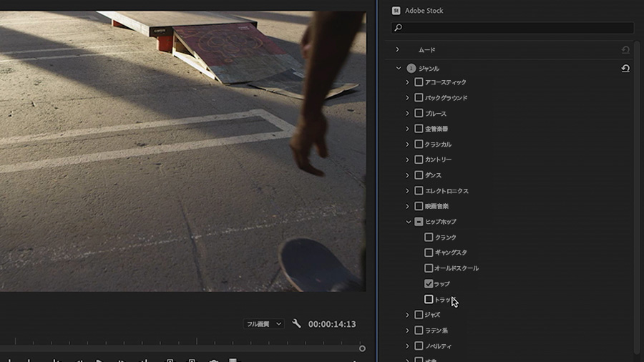Image resolution: width=644 pixels, height=362 pixels.
Task: Check the クランク subgenre checkbox
Action: coord(429,238)
